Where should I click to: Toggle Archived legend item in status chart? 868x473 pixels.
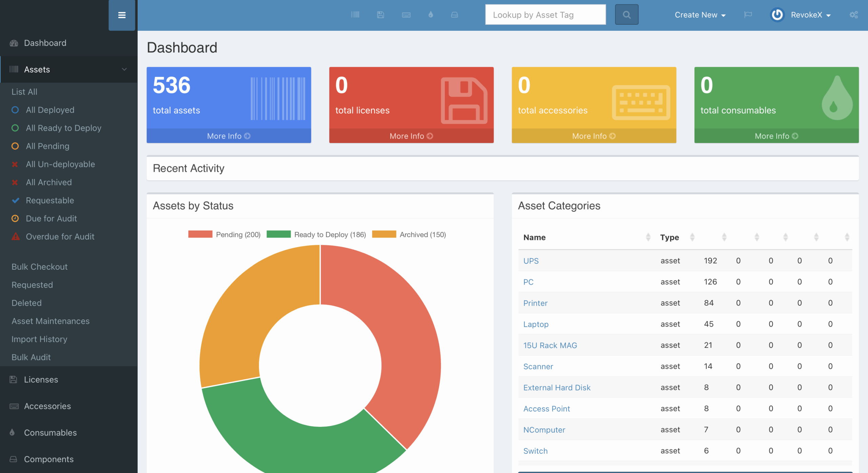coord(422,234)
